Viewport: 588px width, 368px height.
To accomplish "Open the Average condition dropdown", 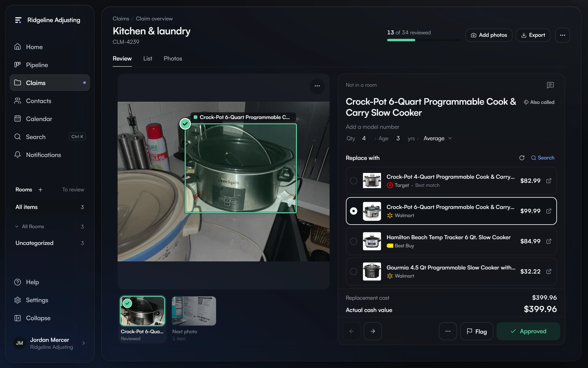I will pos(438,138).
